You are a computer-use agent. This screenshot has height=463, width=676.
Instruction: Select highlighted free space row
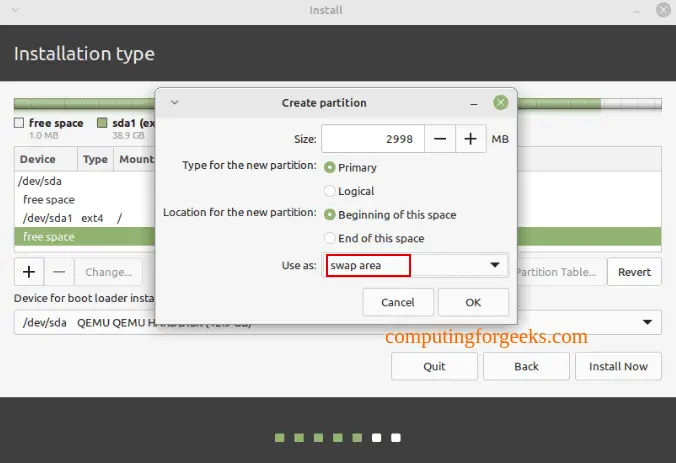(84, 237)
